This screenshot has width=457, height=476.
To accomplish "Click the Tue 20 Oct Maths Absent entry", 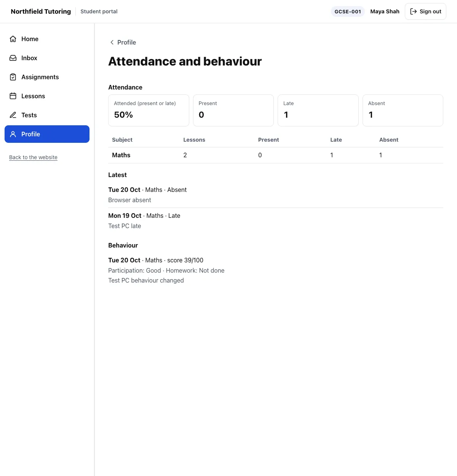I will pos(147,190).
